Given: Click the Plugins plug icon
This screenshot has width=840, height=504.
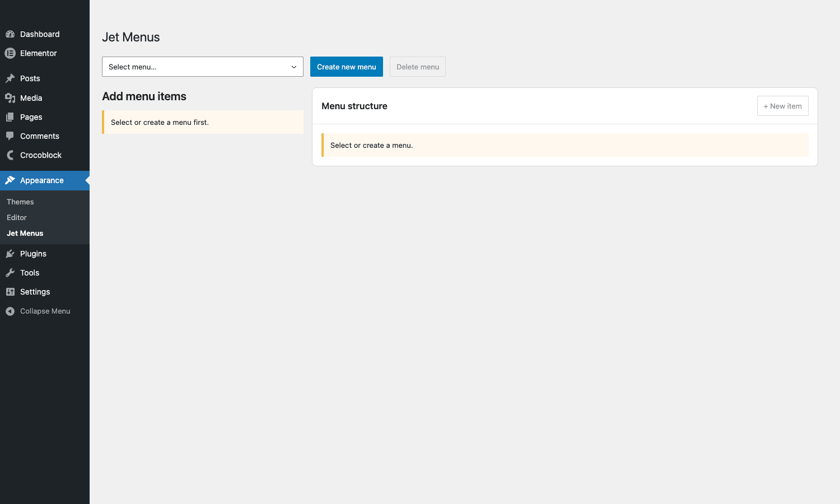Looking at the screenshot, I should point(10,254).
